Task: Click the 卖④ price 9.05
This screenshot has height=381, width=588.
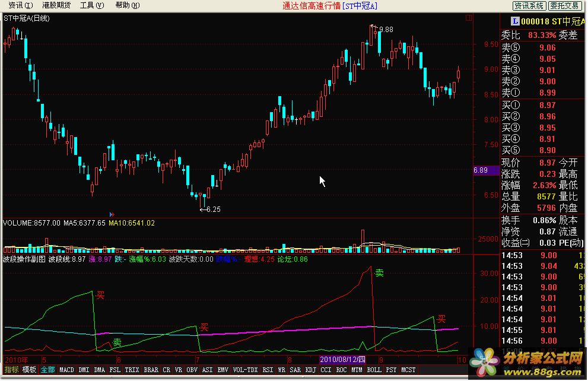Action: [x=548, y=59]
